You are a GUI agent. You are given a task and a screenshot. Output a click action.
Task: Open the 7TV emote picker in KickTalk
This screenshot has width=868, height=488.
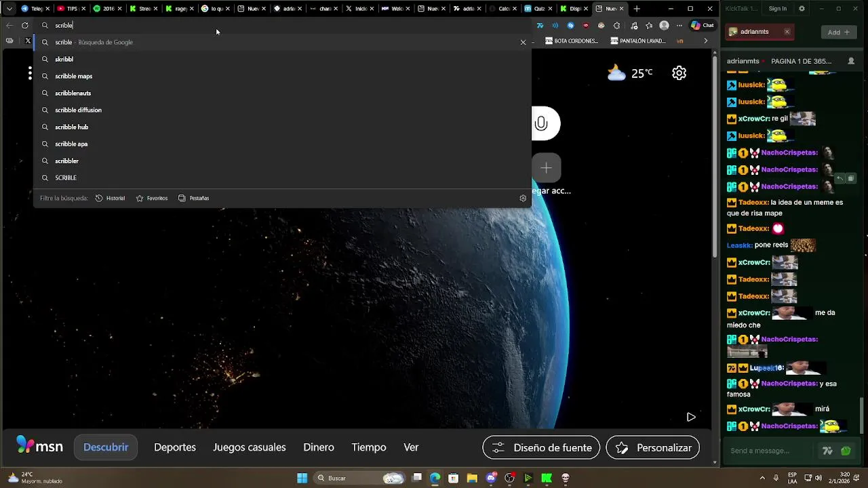pyautogui.click(x=827, y=451)
